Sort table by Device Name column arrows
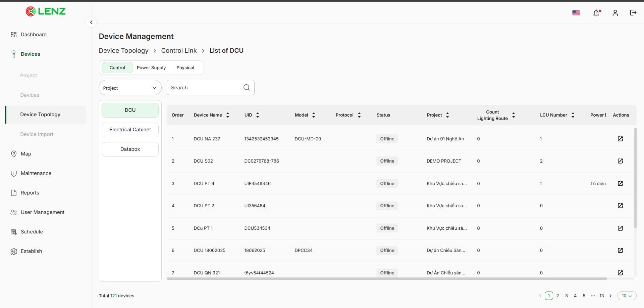Image resolution: width=644 pixels, height=308 pixels. [x=228, y=115]
